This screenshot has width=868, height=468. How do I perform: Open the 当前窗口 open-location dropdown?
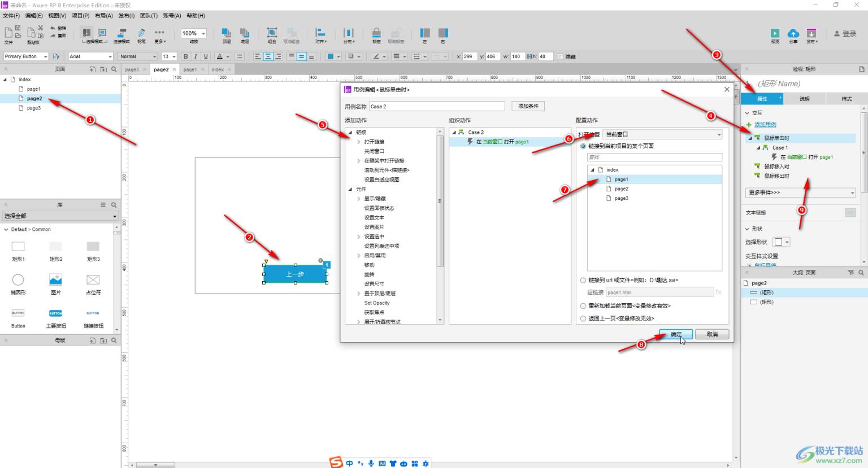click(x=662, y=134)
